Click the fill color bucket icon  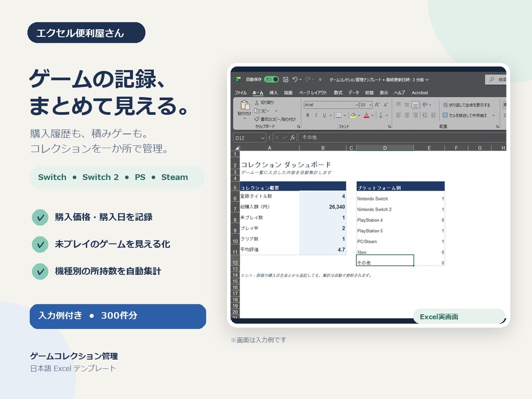353,115
